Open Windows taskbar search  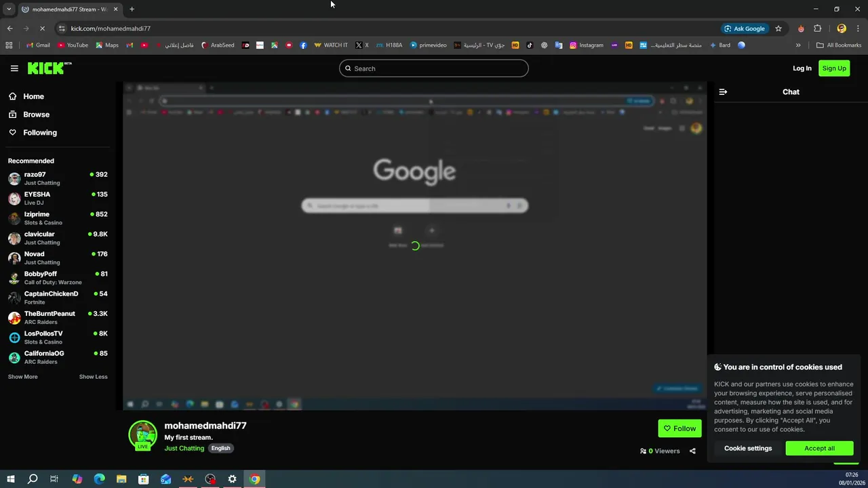(x=32, y=479)
